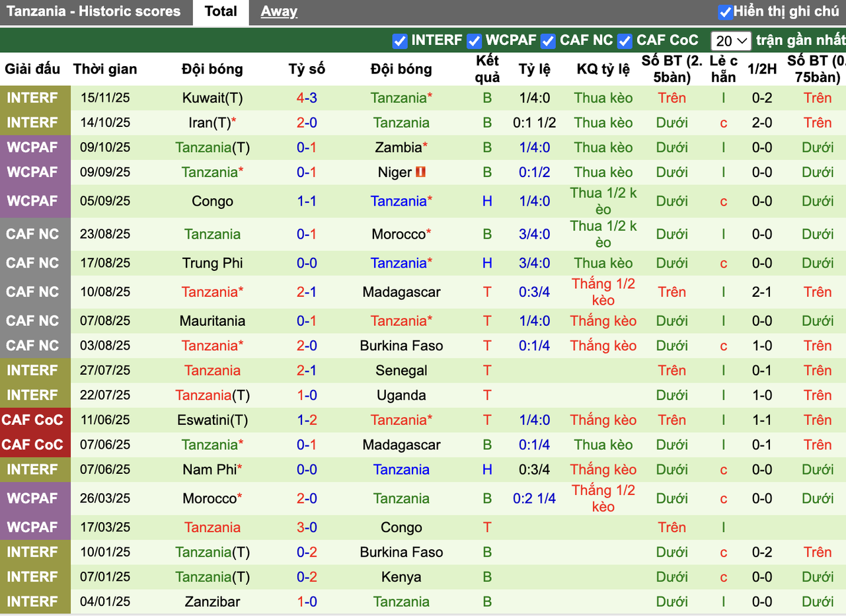Click the 4-3 score of Kuwait match
The image size is (846, 616).
click(x=307, y=98)
